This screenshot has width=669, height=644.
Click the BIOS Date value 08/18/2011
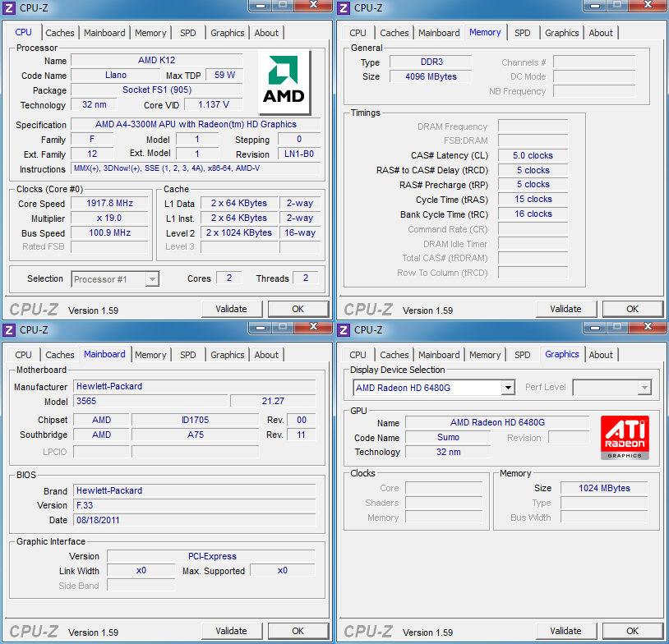coord(195,520)
